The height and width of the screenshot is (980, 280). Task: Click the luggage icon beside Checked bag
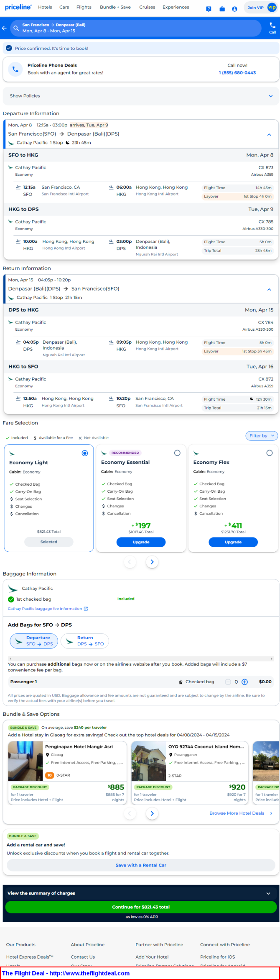tap(181, 682)
